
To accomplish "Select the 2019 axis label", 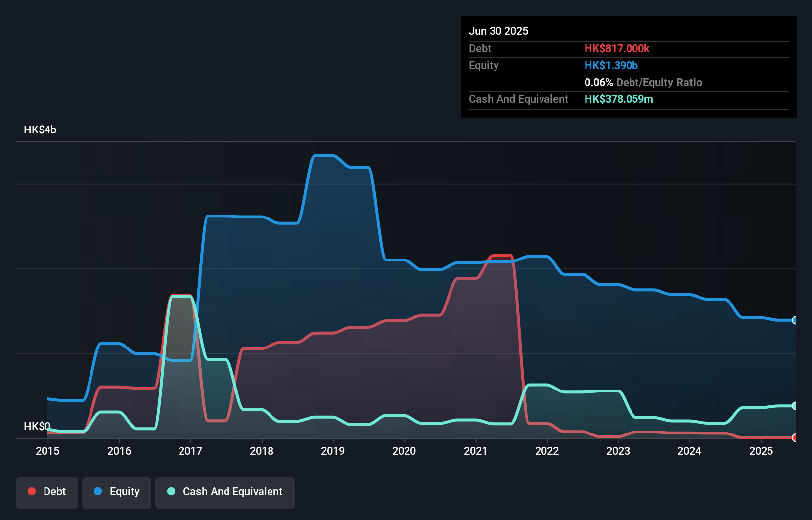I will coord(332,451).
